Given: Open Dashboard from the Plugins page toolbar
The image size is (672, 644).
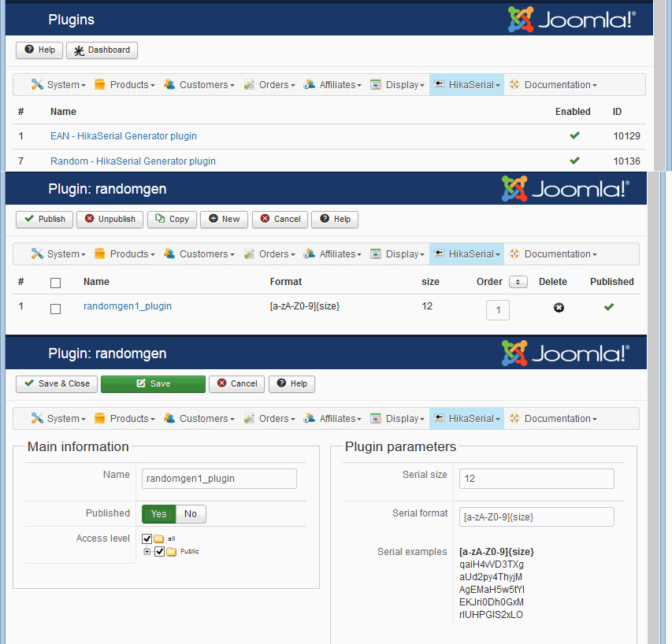Looking at the screenshot, I should (102, 50).
